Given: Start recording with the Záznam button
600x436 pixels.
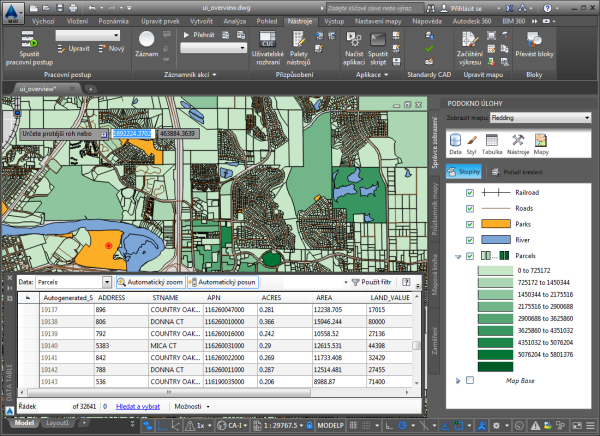Looking at the screenshot, I should click(147, 41).
